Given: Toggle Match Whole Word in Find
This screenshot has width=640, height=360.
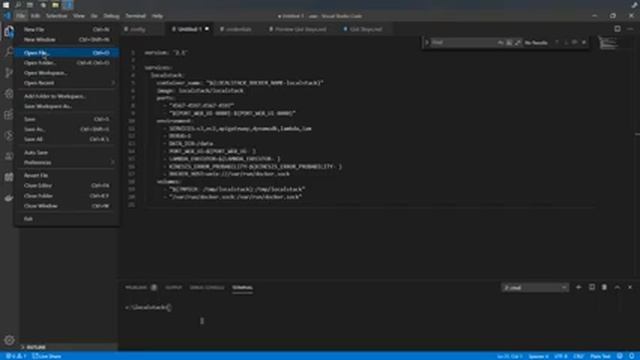Looking at the screenshot, I should (509, 42).
